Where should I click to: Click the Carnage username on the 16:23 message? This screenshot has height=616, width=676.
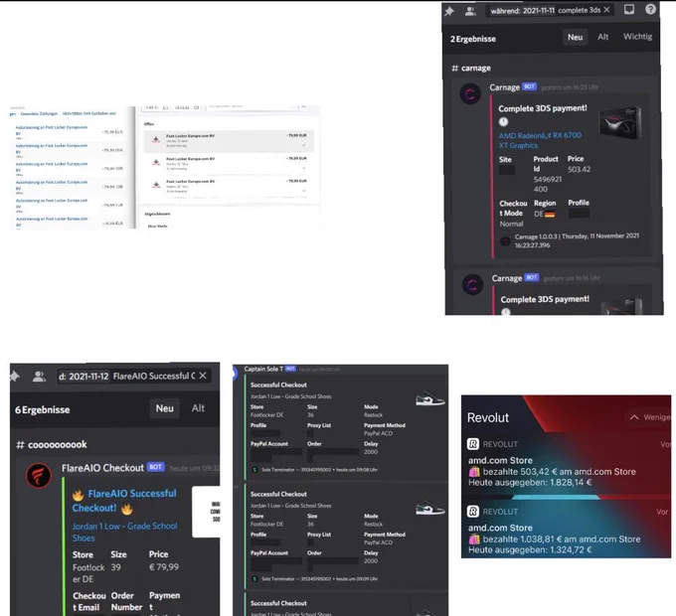coord(504,87)
